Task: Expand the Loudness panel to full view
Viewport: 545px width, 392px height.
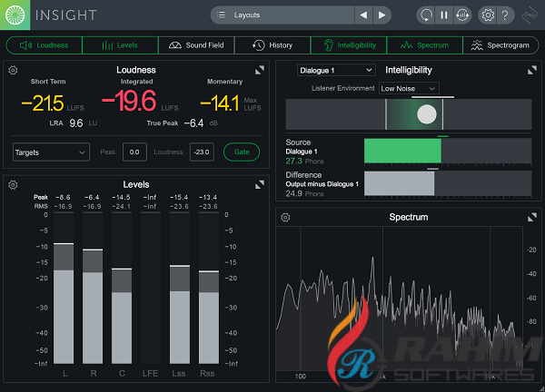Action: (259, 70)
